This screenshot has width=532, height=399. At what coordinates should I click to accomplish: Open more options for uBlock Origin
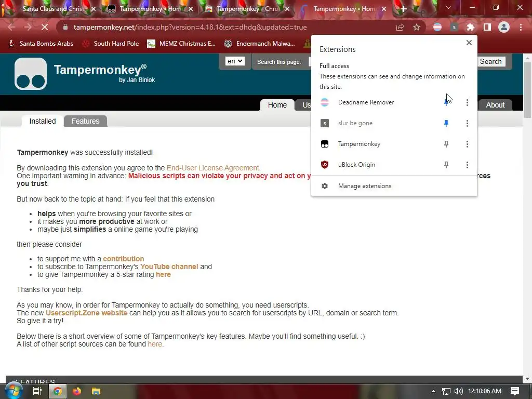click(x=467, y=165)
